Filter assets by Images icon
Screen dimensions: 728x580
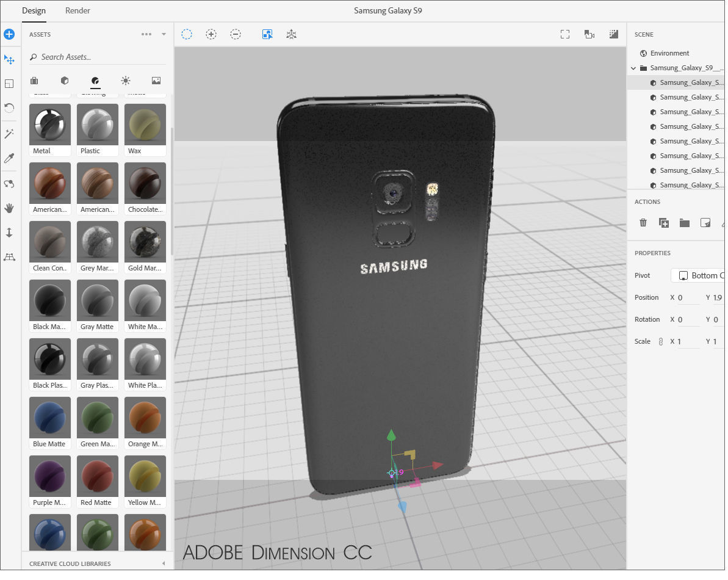pos(156,81)
